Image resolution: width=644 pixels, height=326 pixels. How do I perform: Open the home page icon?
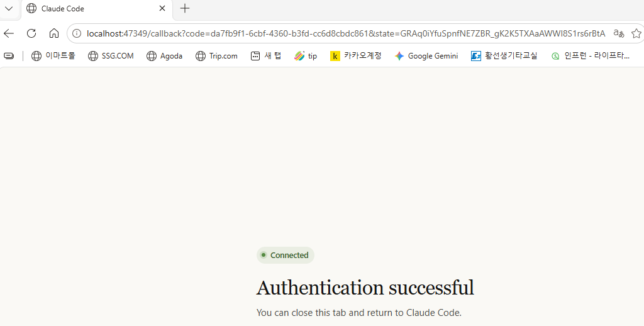54,33
